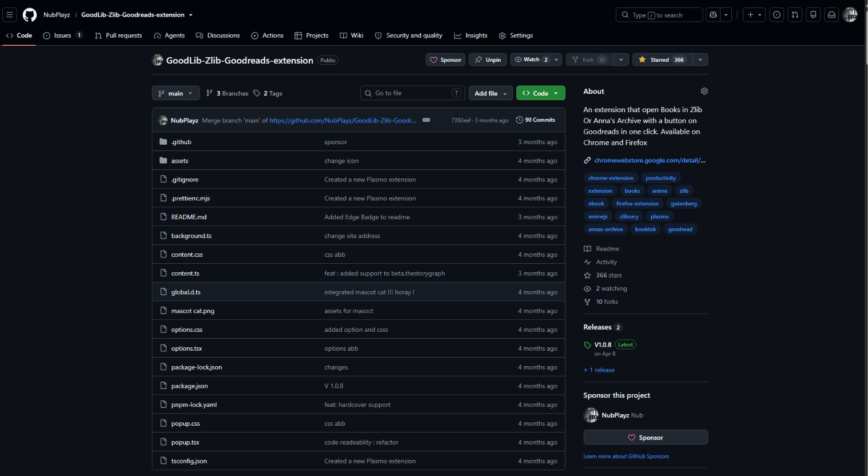This screenshot has width=868, height=476.
Task: Open the Add file dropdown
Action: pos(491,93)
